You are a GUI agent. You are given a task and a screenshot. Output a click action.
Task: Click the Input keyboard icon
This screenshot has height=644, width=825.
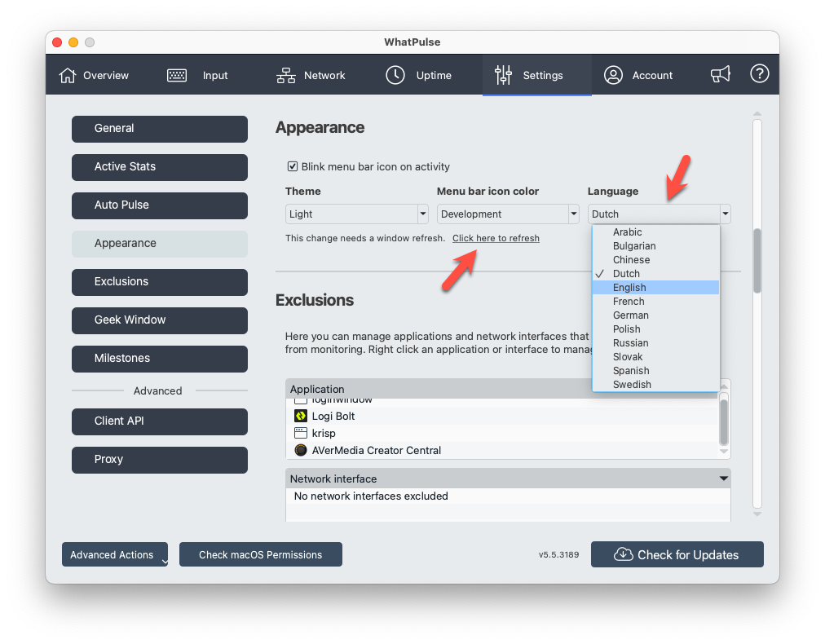pyautogui.click(x=177, y=75)
